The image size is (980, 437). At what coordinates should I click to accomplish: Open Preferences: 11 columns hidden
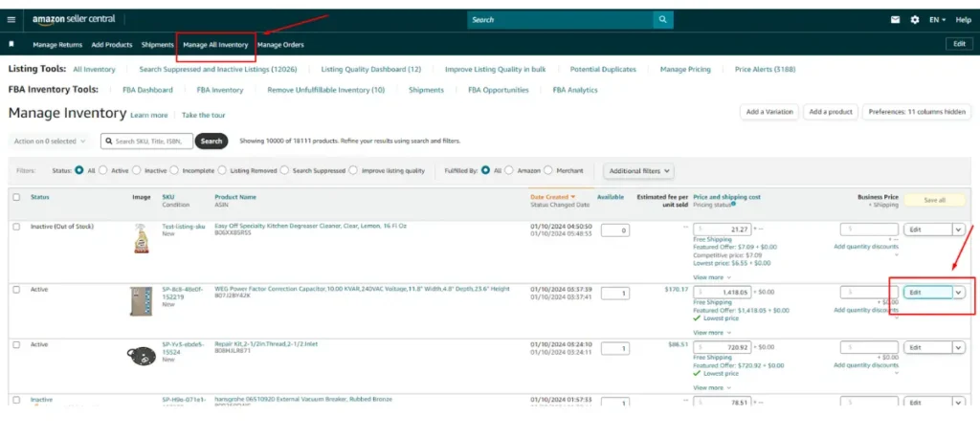click(917, 112)
